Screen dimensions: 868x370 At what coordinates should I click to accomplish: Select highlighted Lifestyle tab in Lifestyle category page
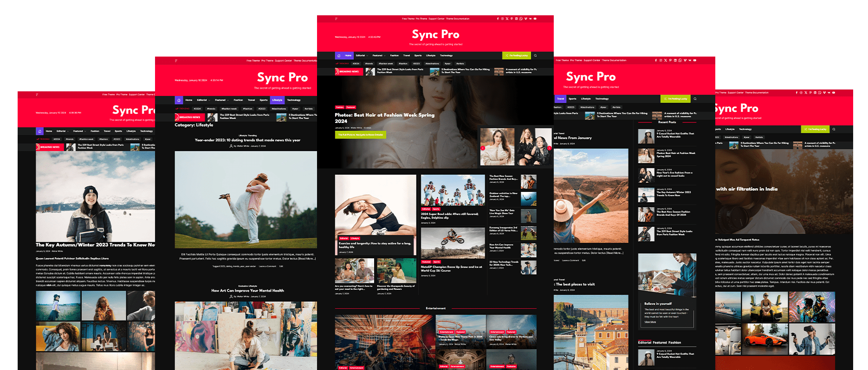(277, 100)
